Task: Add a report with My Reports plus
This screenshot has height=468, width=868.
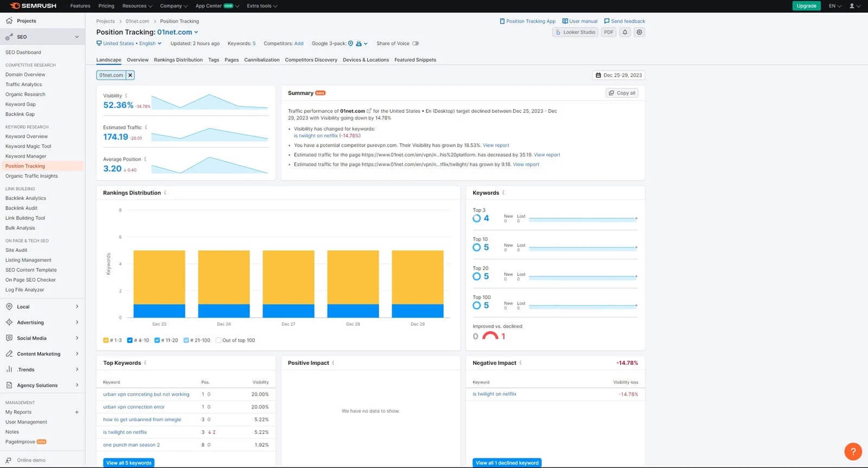Action: [77, 412]
